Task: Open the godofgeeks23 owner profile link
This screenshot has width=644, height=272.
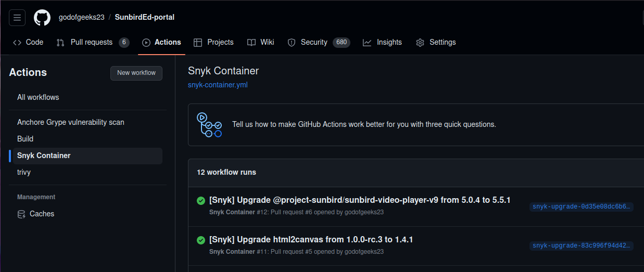Action: (x=81, y=17)
